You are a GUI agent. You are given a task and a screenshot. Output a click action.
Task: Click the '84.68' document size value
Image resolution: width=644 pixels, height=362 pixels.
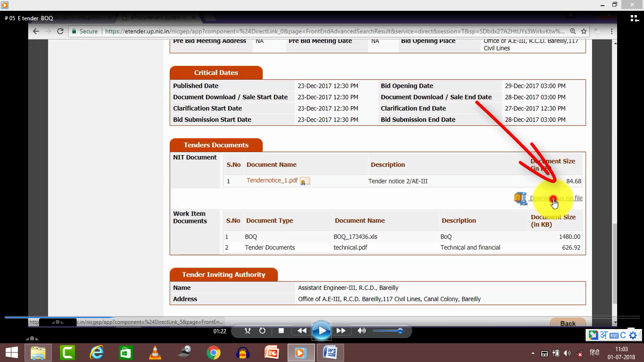tap(574, 181)
